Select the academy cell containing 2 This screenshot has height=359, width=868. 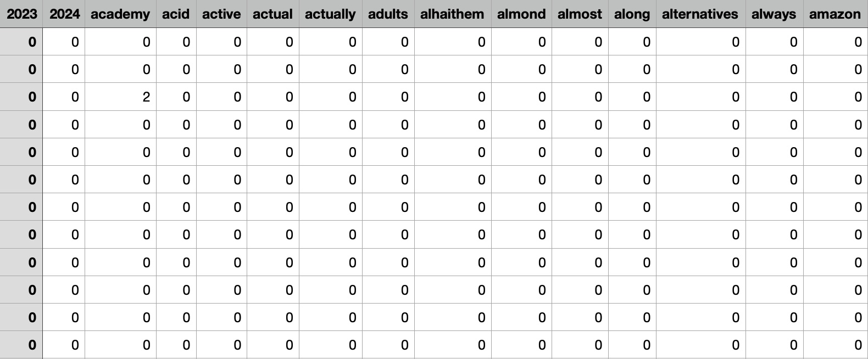point(121,97)
